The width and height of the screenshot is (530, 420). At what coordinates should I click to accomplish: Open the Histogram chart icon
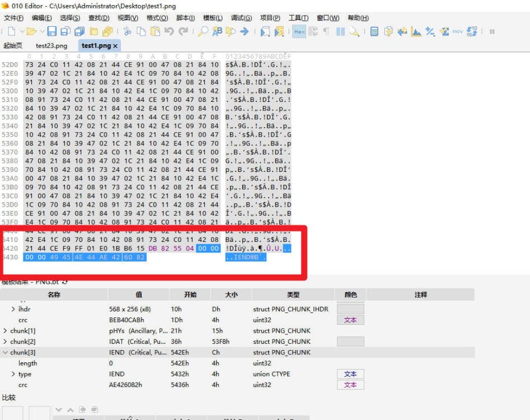pyautogui.click(x=416, y=32)
